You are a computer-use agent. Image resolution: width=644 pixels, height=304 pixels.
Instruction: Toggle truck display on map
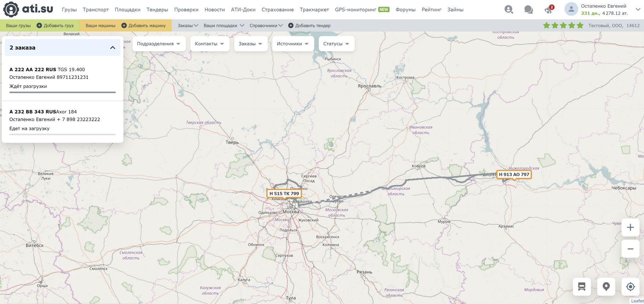click(x=582, y=287)
